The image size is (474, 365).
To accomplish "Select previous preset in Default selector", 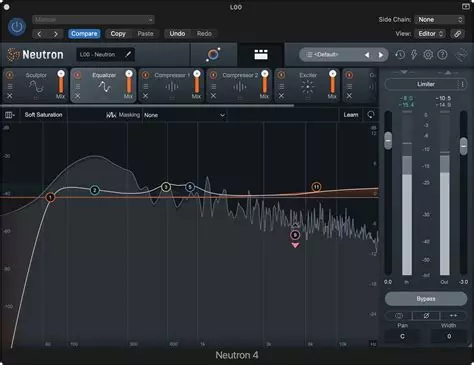I will (x=367, y=55).
